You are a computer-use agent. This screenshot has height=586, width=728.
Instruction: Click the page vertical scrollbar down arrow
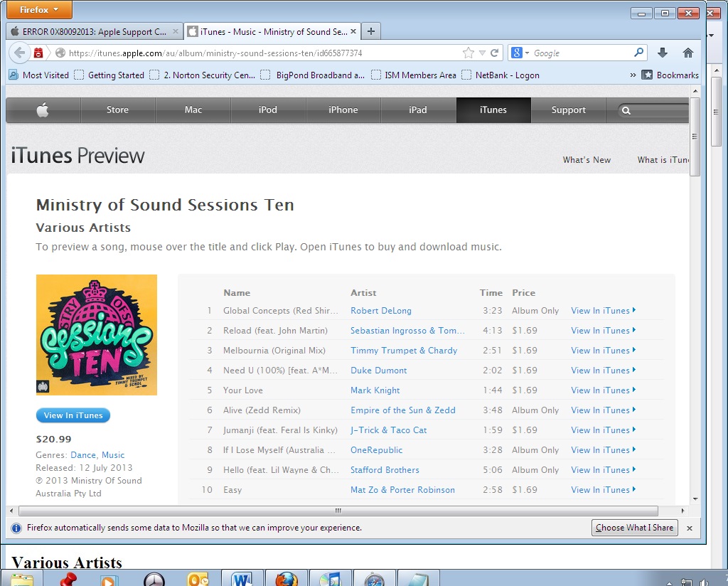(x=695, y=499)
